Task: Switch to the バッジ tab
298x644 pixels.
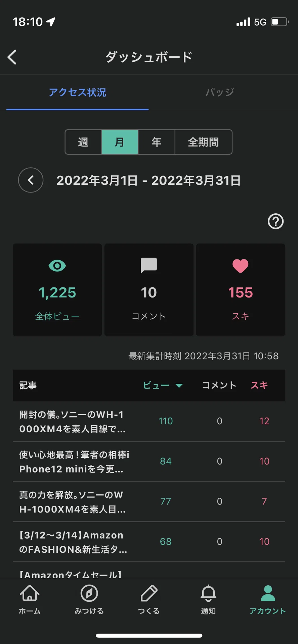Action: tap(220, 92)
